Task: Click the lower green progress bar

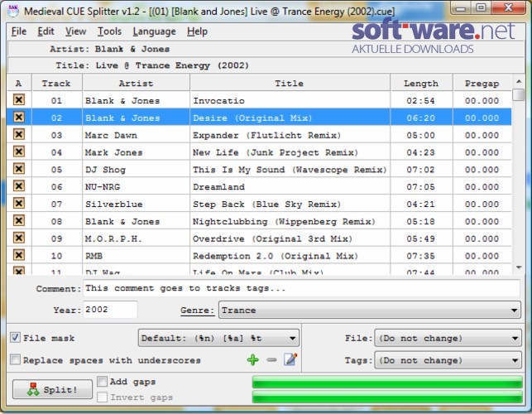Action: click(387, 397)
